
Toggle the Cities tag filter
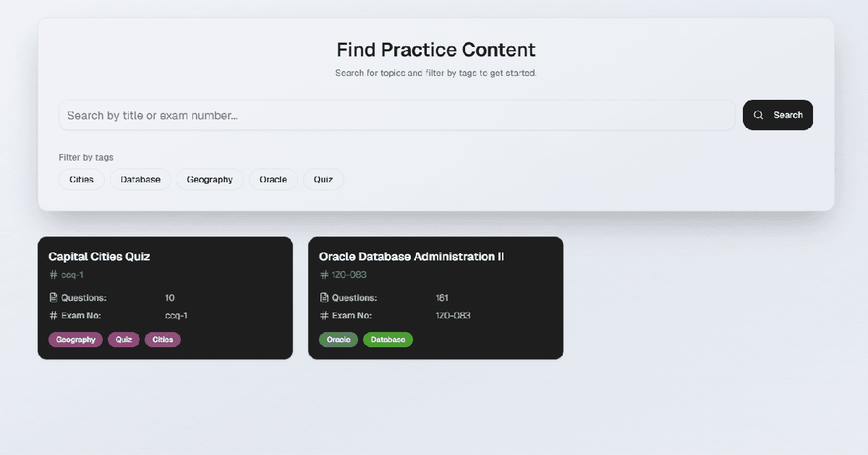81,179
